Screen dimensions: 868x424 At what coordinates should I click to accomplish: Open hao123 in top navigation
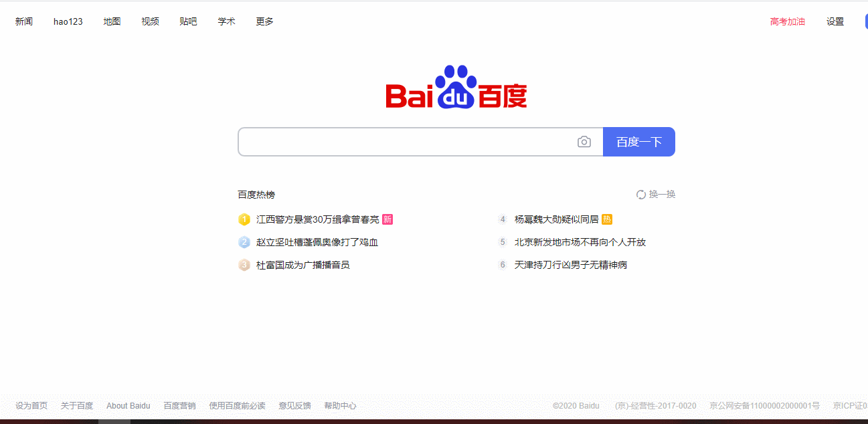click(68, 21)
